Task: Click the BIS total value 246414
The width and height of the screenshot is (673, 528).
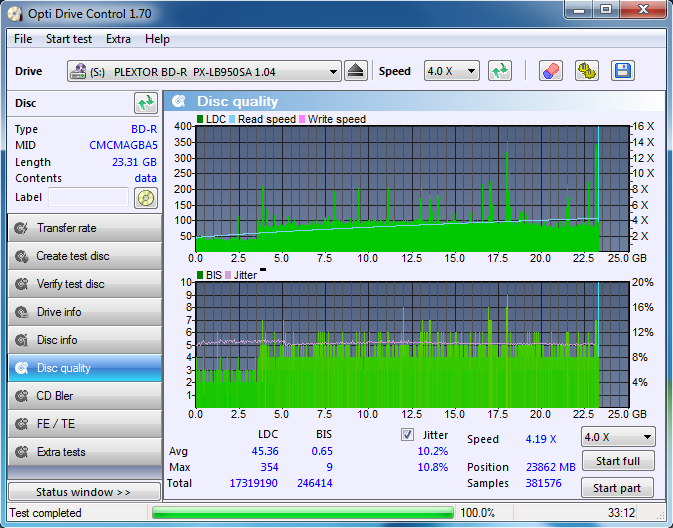Action: [315, 483]
